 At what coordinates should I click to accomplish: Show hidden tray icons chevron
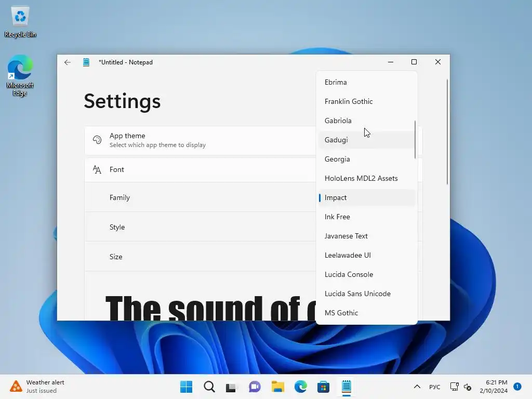(417, 387)
